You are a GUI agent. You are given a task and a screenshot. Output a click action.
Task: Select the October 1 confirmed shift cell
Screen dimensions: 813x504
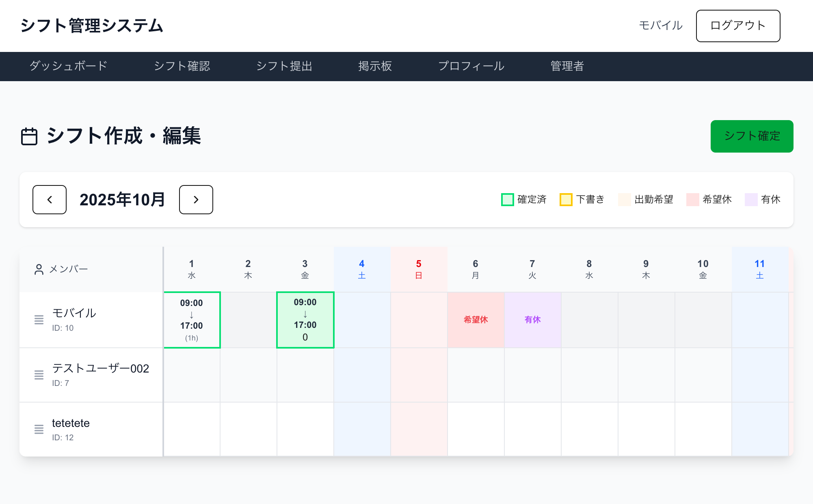point(192,320)
